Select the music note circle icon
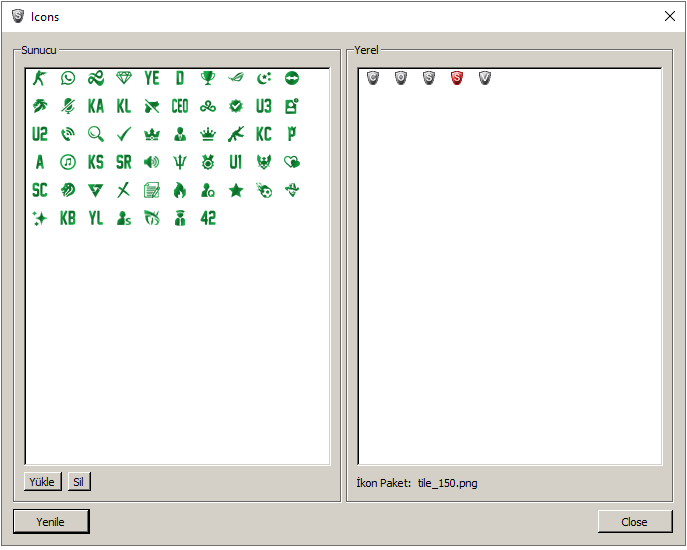 (67, 163)
